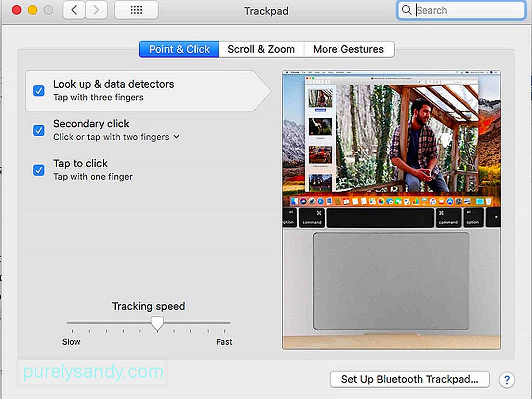Expand the 'Click or tap with two fingers' dropdown
This screenshot has width=532, height=399.
116,137
